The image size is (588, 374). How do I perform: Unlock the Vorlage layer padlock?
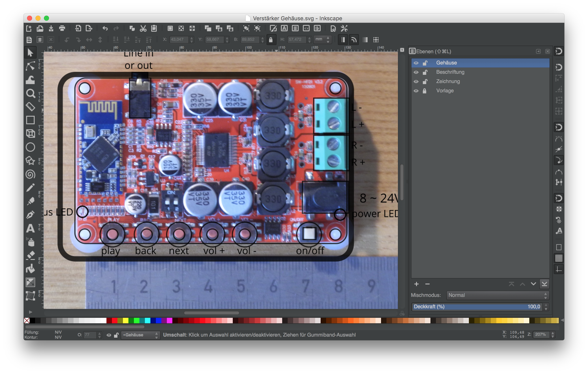point(425,91)
